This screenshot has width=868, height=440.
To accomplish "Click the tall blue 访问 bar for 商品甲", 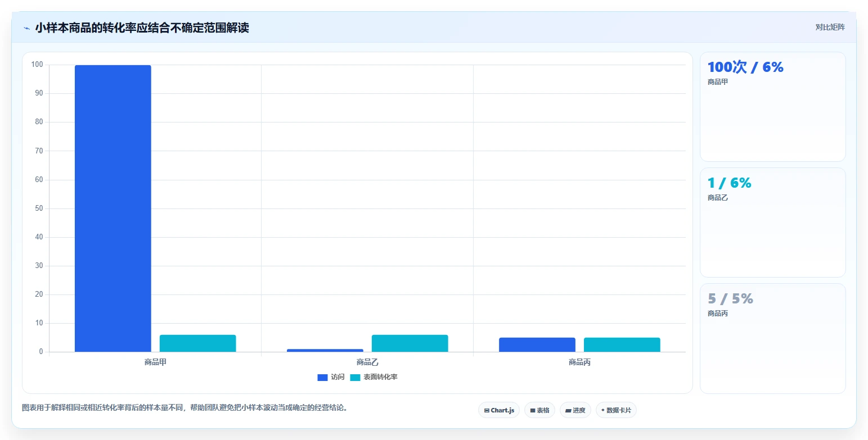I will coord(113,208).
